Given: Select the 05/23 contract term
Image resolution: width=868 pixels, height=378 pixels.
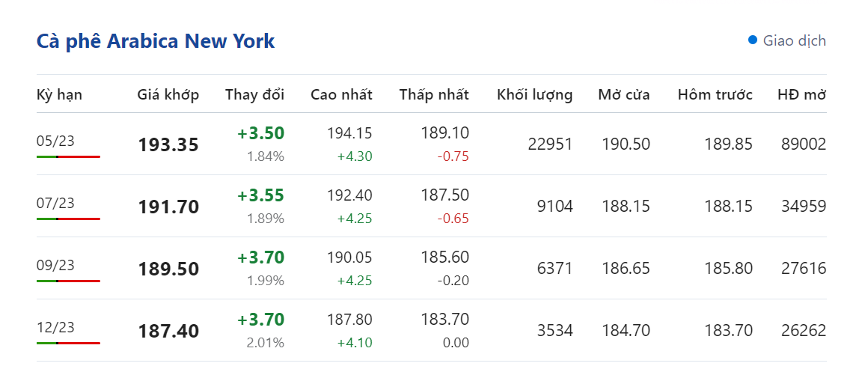Looking at the screenshot, I should pos(55,141).
